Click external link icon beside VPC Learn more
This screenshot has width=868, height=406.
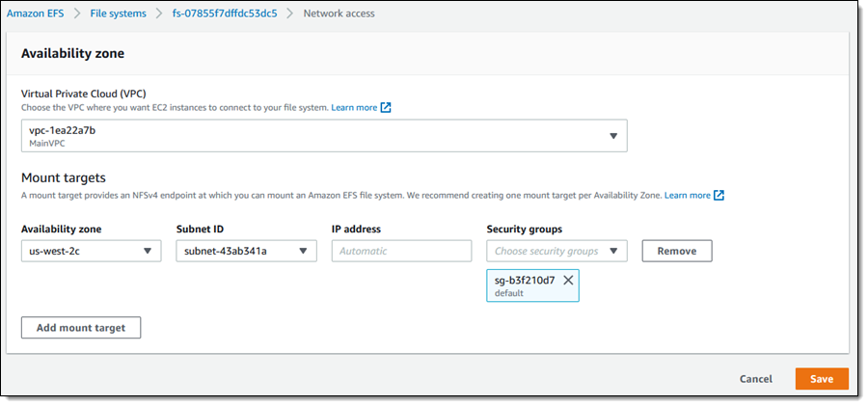pos(386,108)
